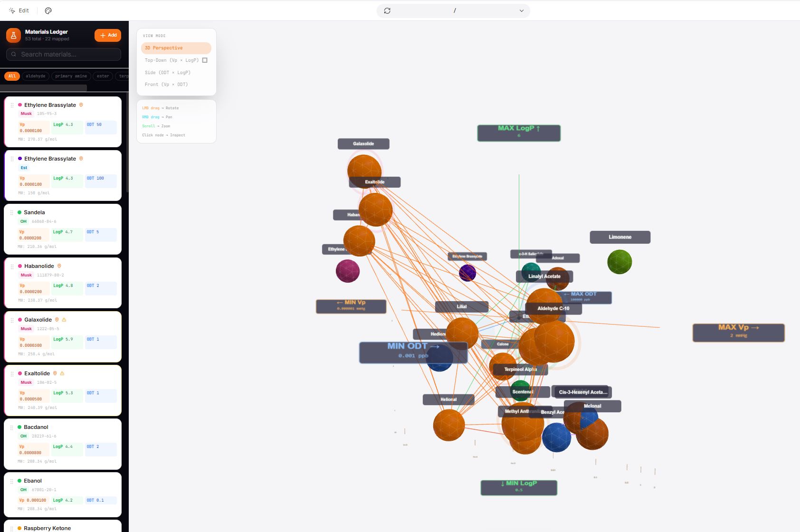This screenshot has width=800, height=532.
Task: Open the color palette theme icon
Action: (x=48, y=10)
